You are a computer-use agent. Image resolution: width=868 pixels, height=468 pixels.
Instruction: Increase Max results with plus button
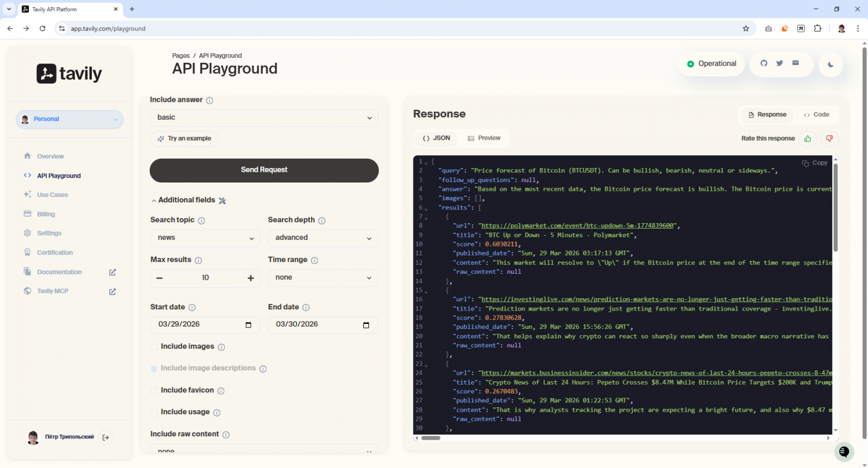click(250, 278)
